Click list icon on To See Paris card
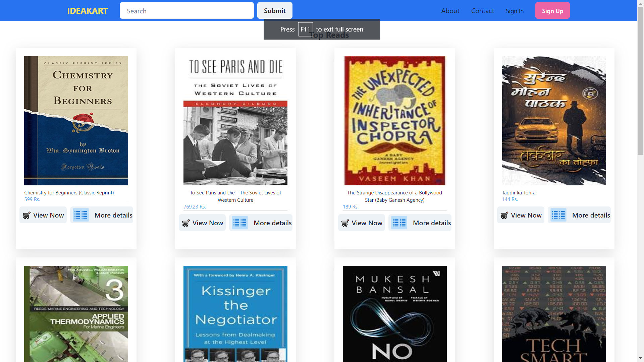Screen dimensions: 644x362 click(240, 223)
